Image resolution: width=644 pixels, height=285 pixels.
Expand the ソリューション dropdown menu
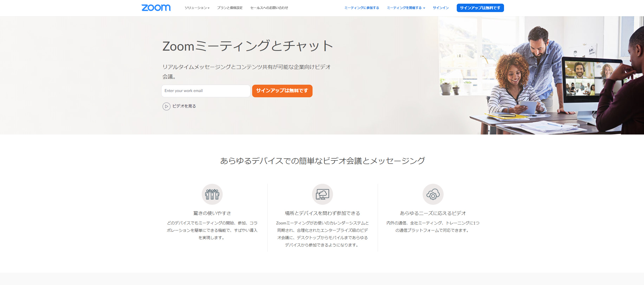[x=197, y=8]
